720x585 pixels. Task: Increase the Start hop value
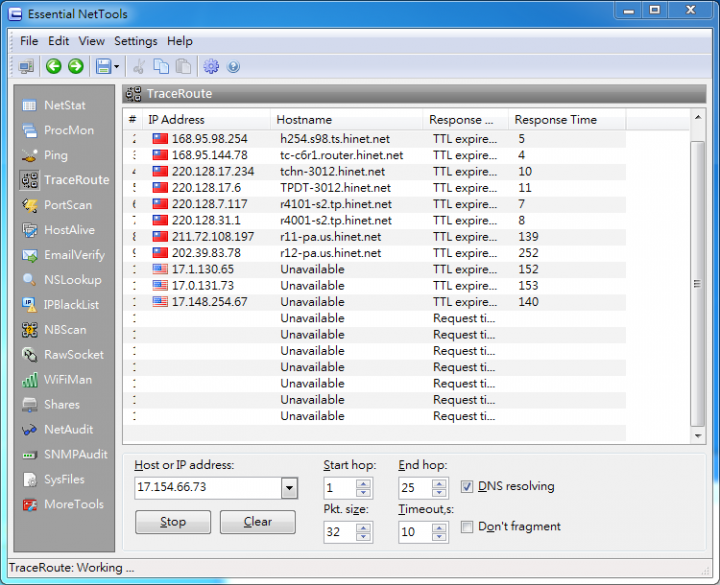(x=363, y=484)
